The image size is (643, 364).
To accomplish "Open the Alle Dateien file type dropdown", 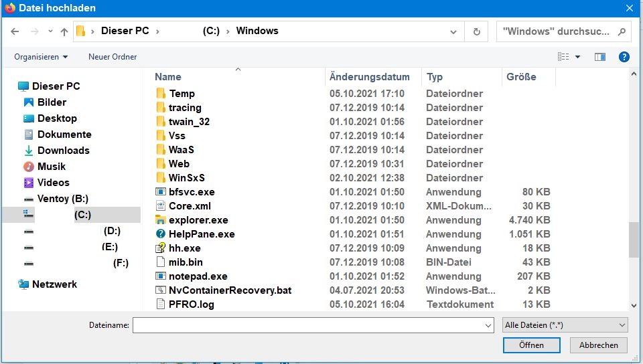I will pos(565,325).
